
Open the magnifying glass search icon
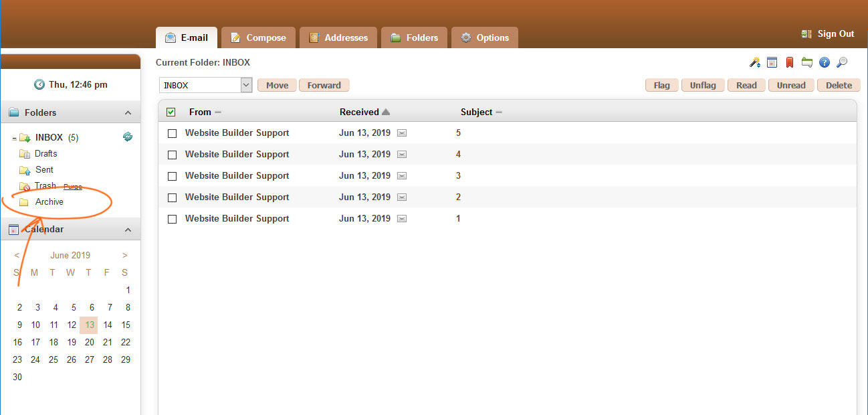[x=842, y=62]
